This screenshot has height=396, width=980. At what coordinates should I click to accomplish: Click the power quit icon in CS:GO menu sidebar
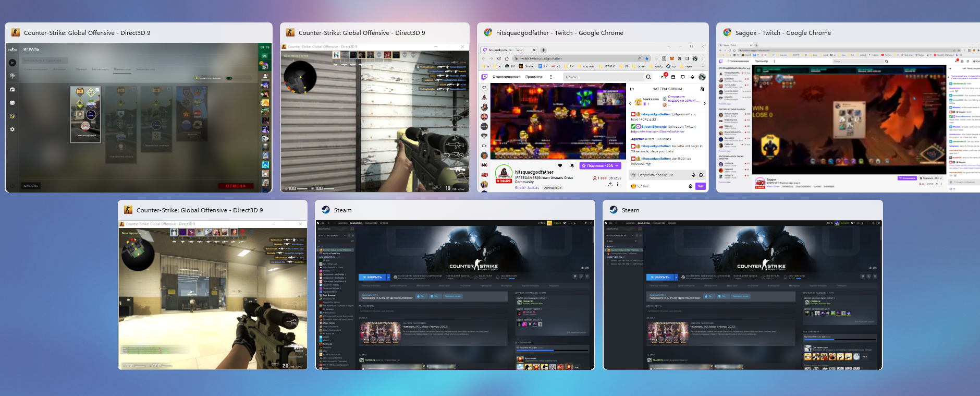13,186
